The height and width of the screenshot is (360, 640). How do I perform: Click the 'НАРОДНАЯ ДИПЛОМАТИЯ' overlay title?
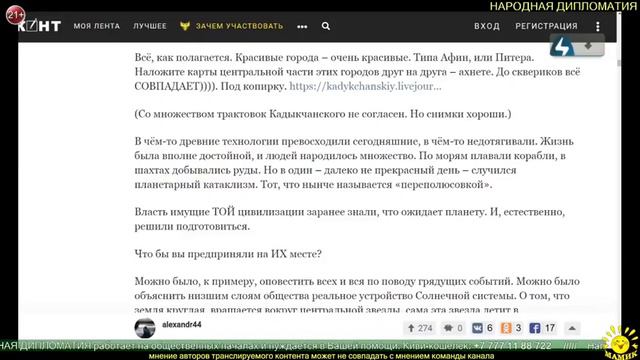(563, 6)
